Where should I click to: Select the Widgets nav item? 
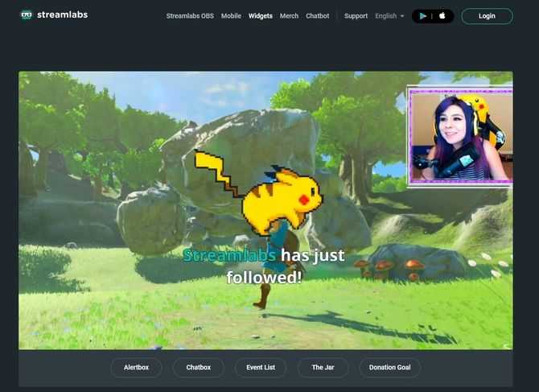260,16
